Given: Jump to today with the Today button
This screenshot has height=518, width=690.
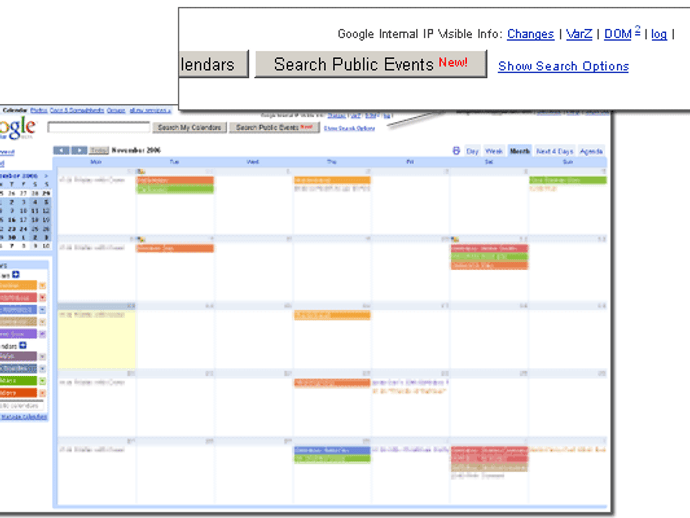Looking at the screenshot, I should [99, 151].
